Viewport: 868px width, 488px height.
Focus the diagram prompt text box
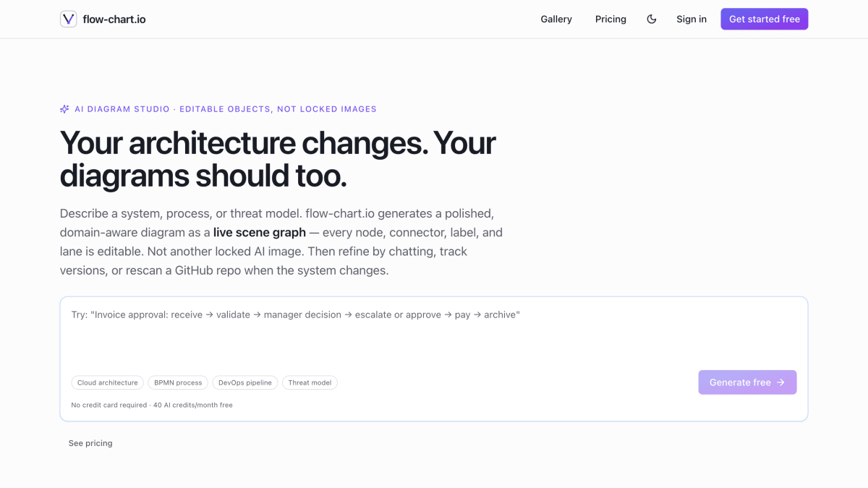coord(434,333)
